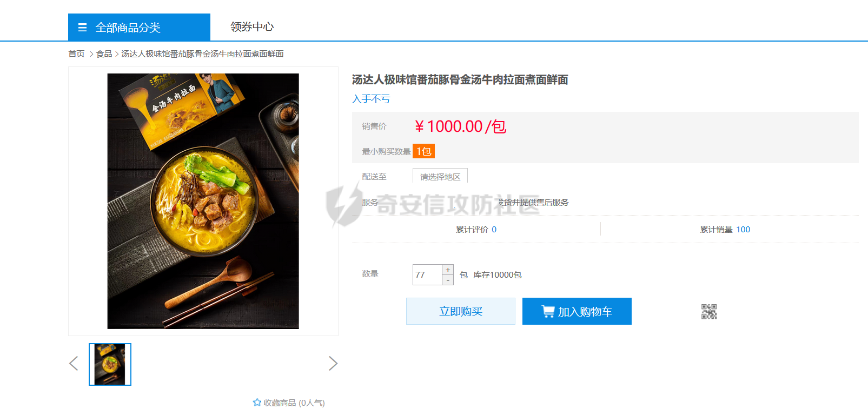
Task: Open the 领券中心 tab
Action: point(252,27)
